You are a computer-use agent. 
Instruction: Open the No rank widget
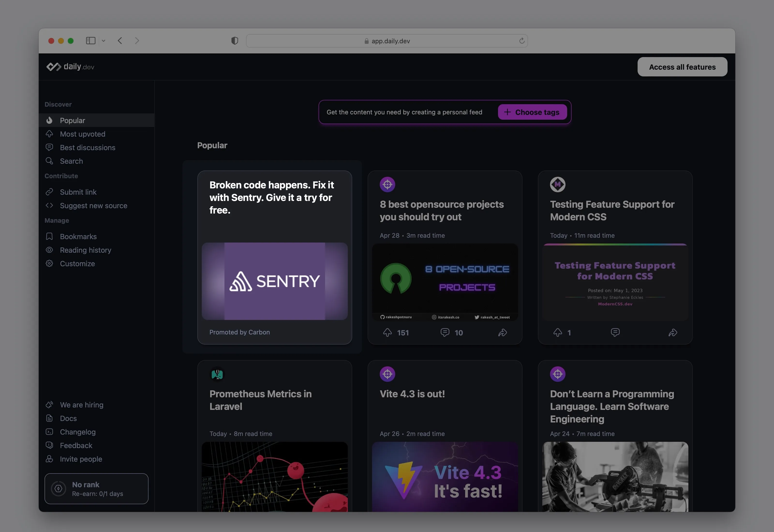[96, 488]
